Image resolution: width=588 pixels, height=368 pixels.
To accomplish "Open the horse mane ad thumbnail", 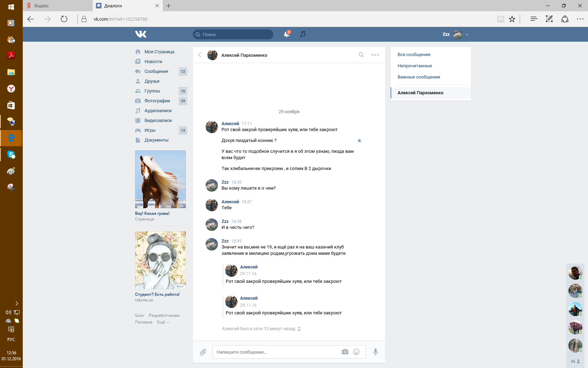I will click(x=160, y=179).
